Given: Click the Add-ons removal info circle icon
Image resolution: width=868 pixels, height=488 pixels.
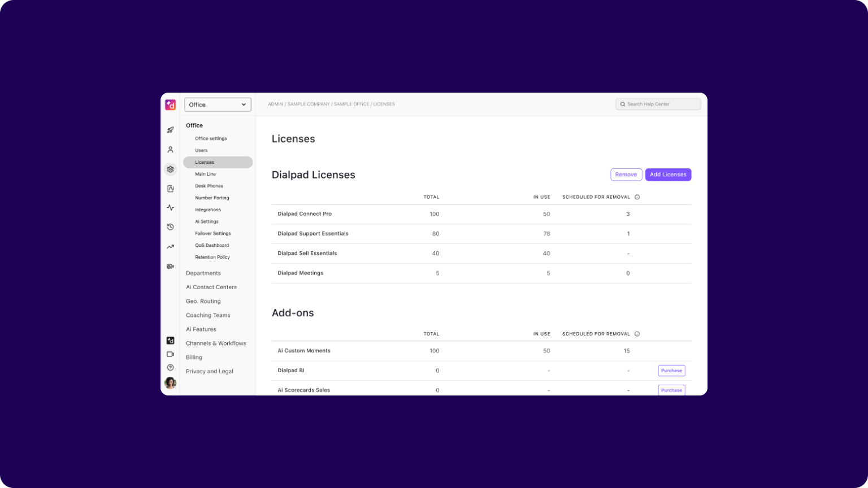Looking at the screenshot, I should pyautogui.click(x=637, y=334).
